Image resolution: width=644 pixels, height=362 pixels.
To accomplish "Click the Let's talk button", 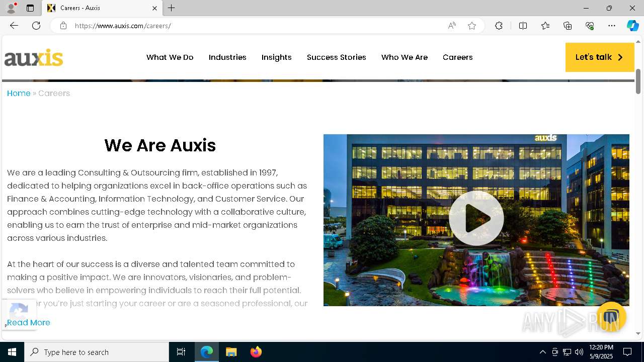I will click(600, 57).
